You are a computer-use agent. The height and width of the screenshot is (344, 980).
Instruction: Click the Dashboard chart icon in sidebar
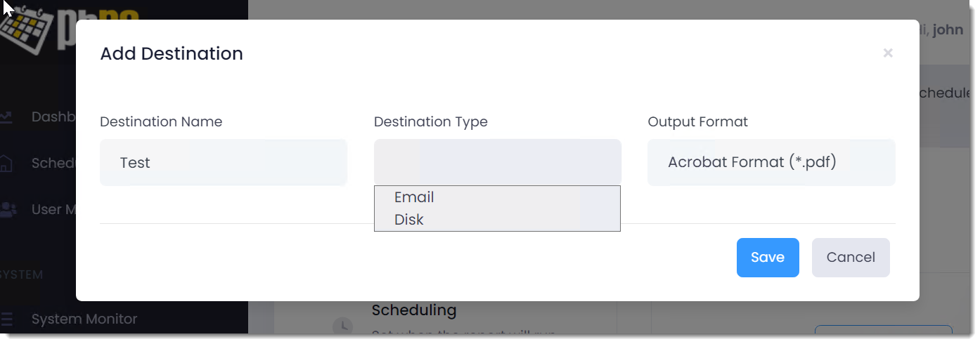tap(6, 117)
